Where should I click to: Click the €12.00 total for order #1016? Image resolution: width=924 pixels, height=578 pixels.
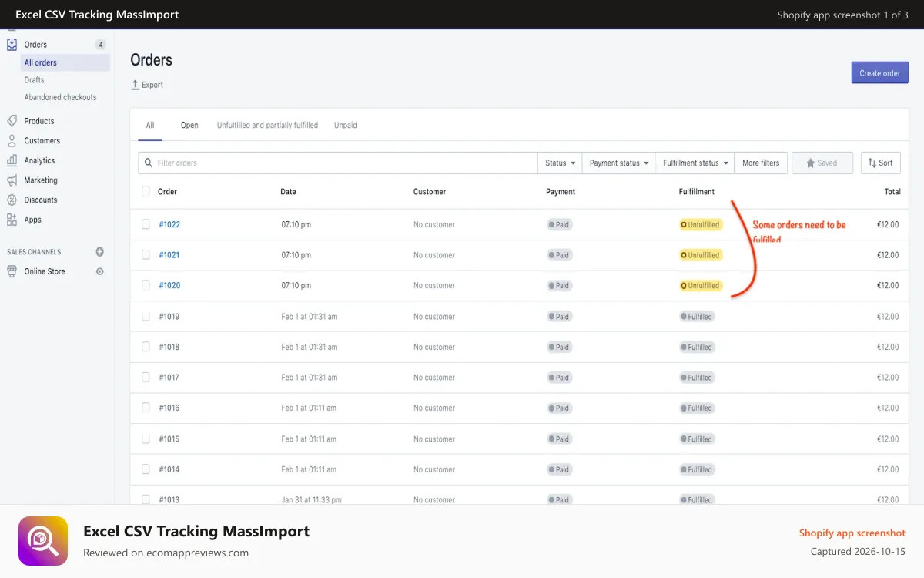point(888,408)
